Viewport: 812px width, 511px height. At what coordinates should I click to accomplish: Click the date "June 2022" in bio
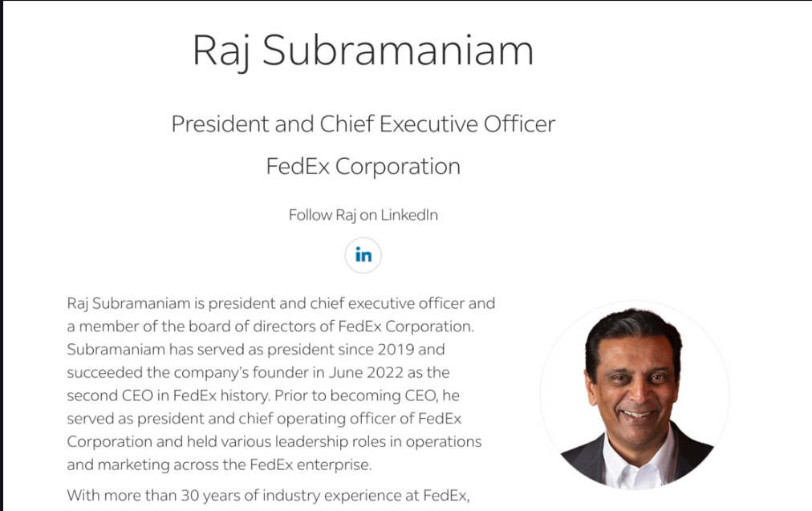pos(371,372)
